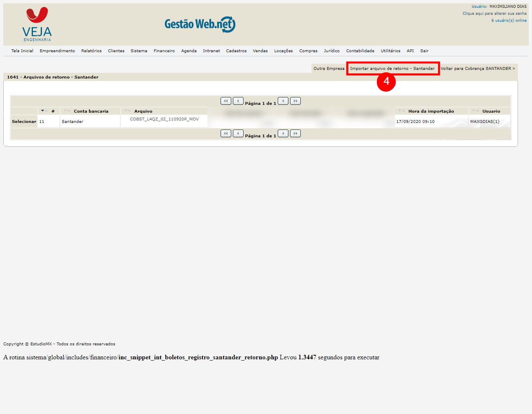532x414 pixels.
Task: Click top next page arrow button
Action: pyautogui.click(x=283, y=101)
